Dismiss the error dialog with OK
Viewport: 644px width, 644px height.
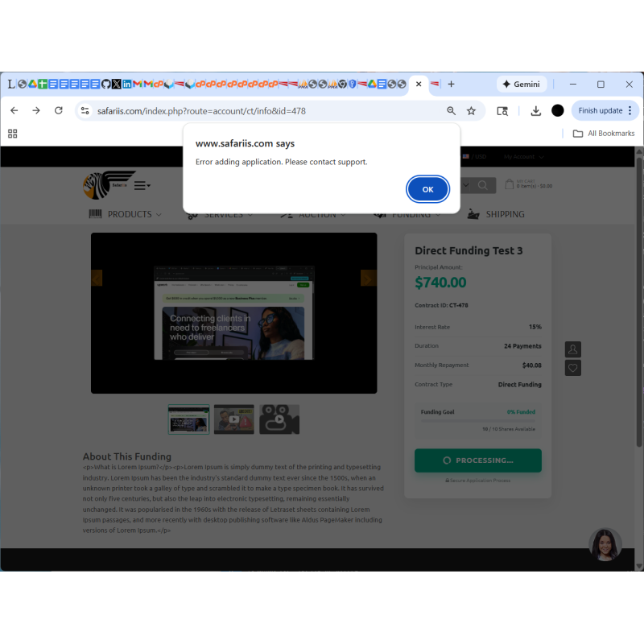click(427, 188)
